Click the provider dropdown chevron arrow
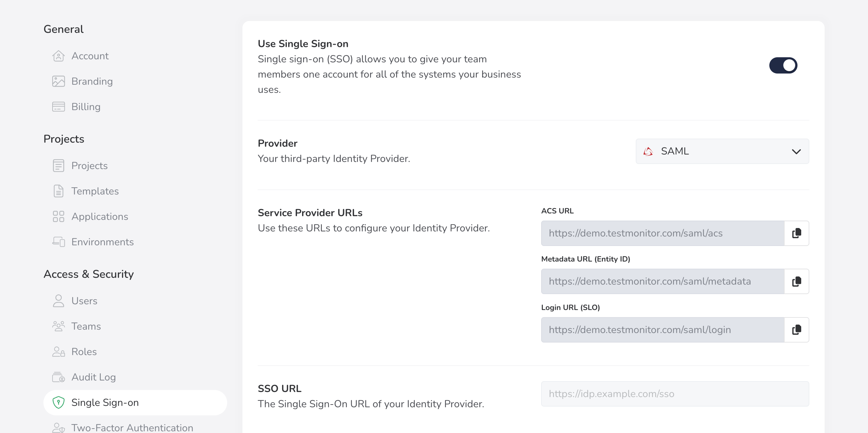 pyautogui.click(x=796, y=151)
